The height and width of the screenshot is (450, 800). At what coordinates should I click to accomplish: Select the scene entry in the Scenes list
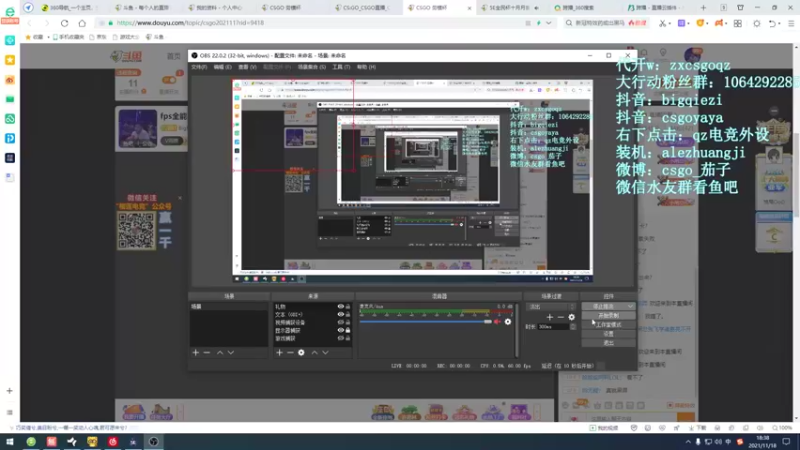pyautogui.click(x=229, y=307)
